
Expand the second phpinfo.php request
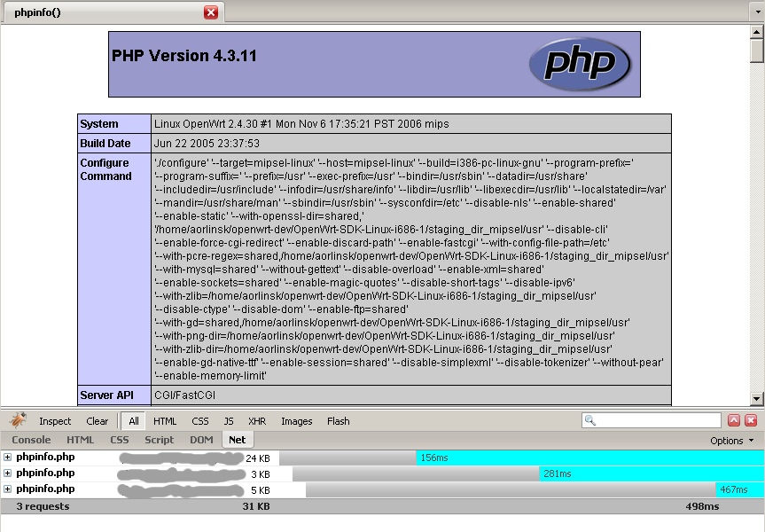point(8,473)
